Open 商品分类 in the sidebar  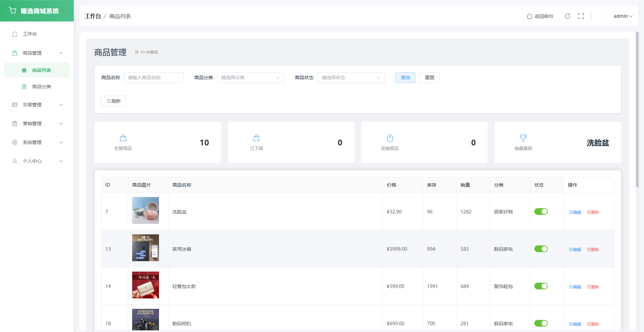(x=41, y=87)
